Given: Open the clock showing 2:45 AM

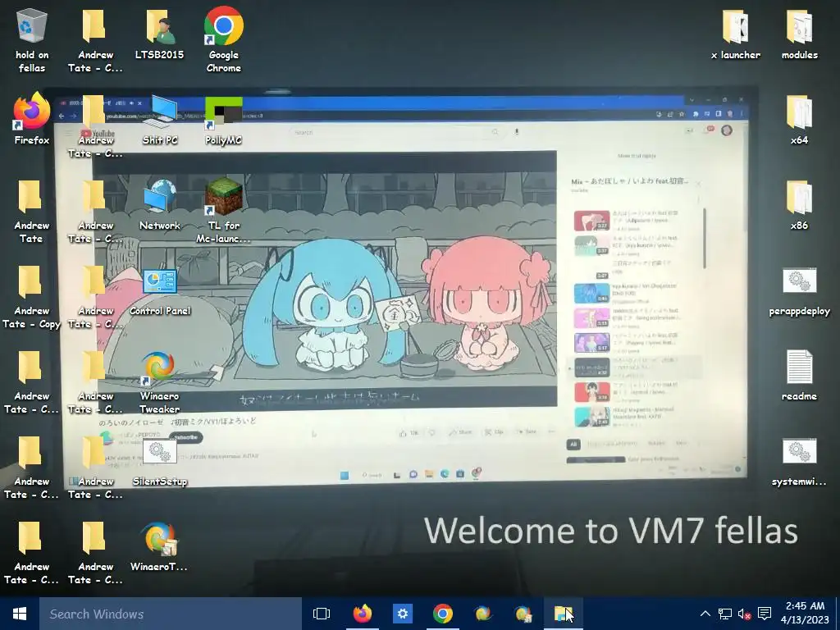Looking at the screenshot, I should pos(805,613).
